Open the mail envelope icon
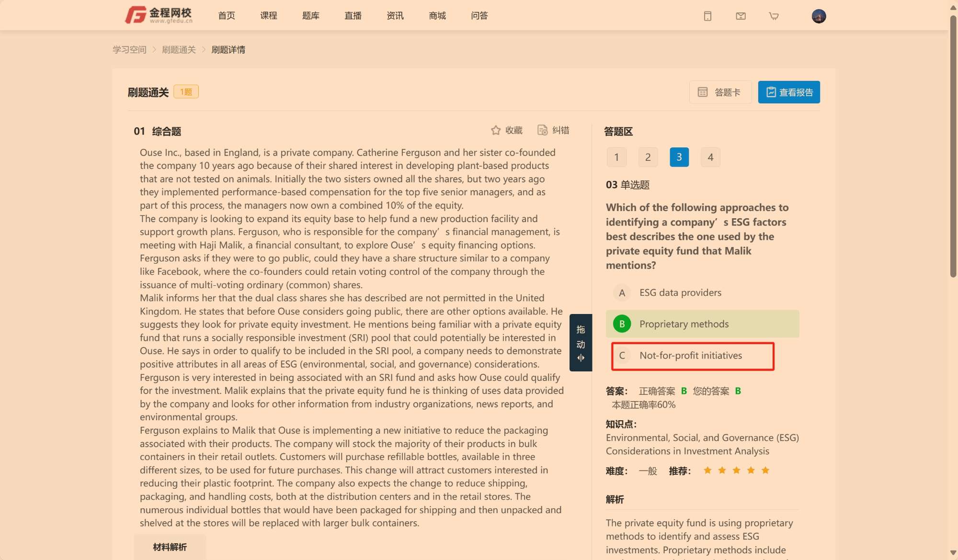Viewport: 958px width, 560px height. coord(741,16)
